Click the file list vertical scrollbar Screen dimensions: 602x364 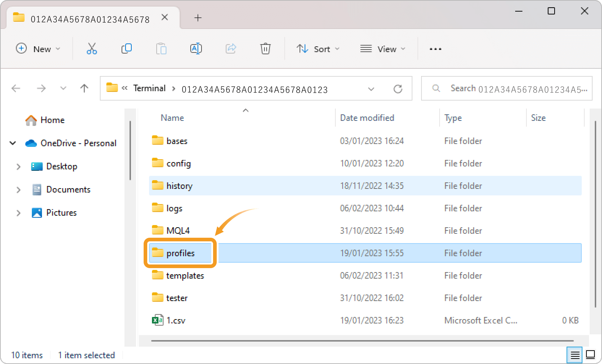(595, 213)
